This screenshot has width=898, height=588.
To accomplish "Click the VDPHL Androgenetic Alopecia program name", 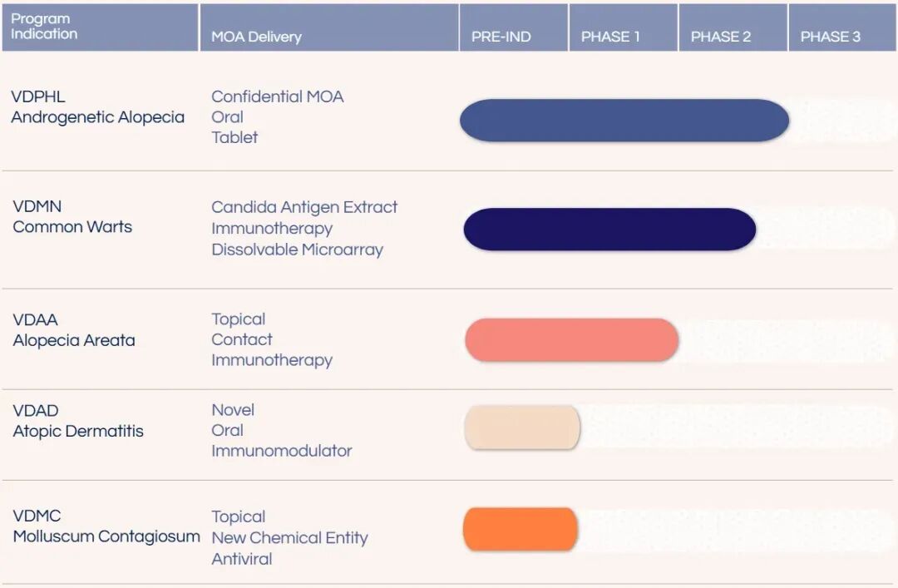I will pos(97,107).
